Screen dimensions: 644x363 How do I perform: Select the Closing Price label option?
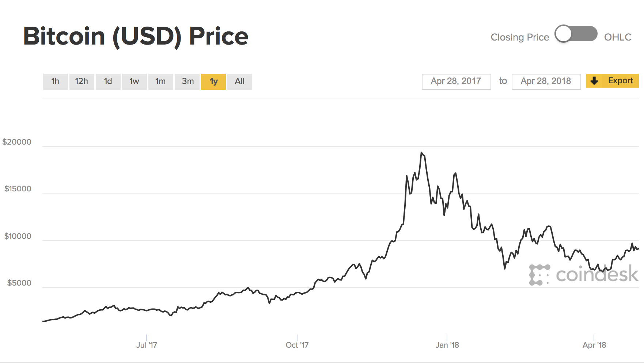click(x=520, y=37)
